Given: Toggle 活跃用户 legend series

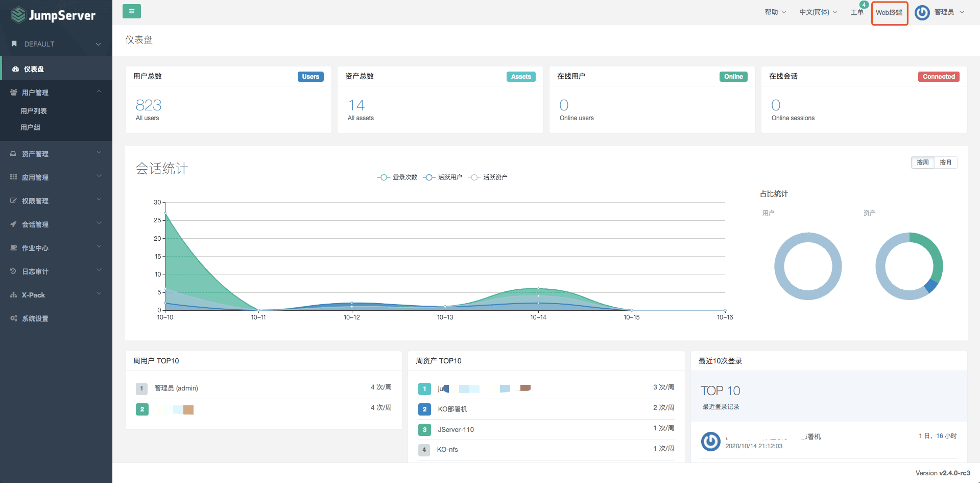Looking at the screenshot, I should 442,177.
